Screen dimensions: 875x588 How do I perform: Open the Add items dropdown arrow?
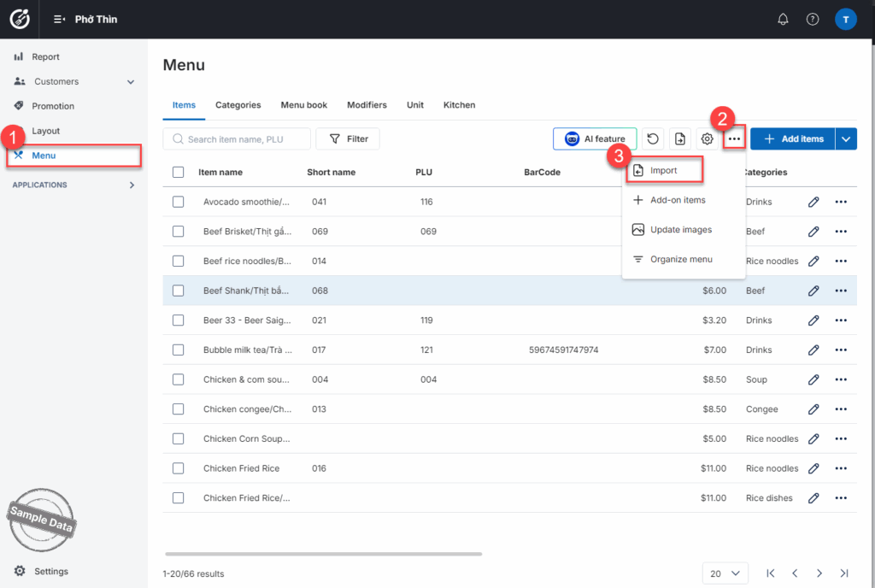(x=846, y=139)
